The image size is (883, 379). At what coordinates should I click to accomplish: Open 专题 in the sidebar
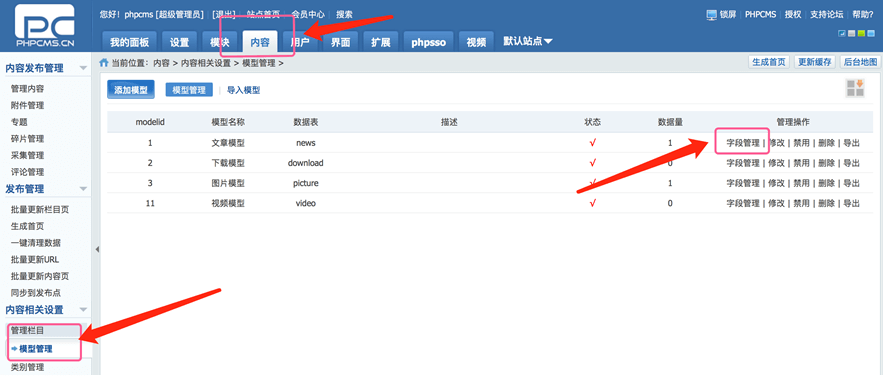(19, 122)
